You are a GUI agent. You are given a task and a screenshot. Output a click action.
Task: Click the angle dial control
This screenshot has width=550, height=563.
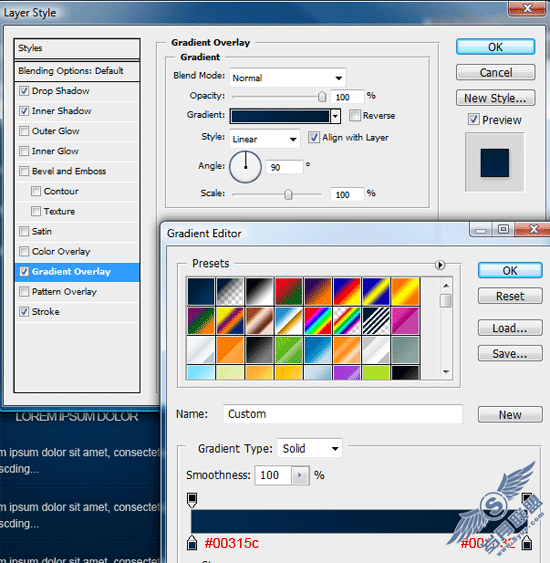(246, 167)
